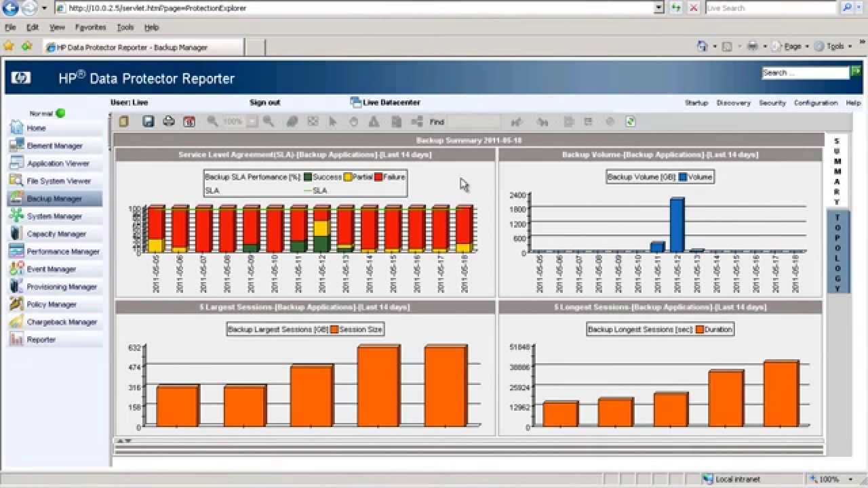Screen dimensions: 868x488
Task: Open the Edit menu
Action: (x=33, y=27)
